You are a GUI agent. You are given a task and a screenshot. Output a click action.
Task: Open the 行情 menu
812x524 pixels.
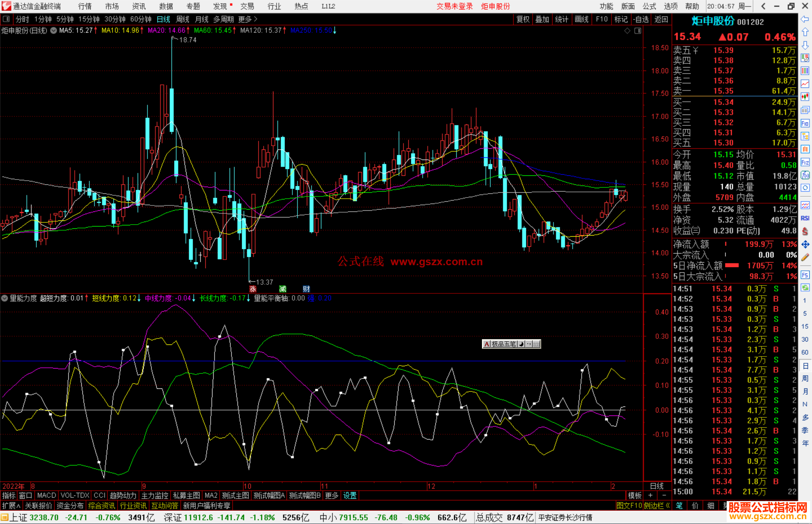(85, 6)
